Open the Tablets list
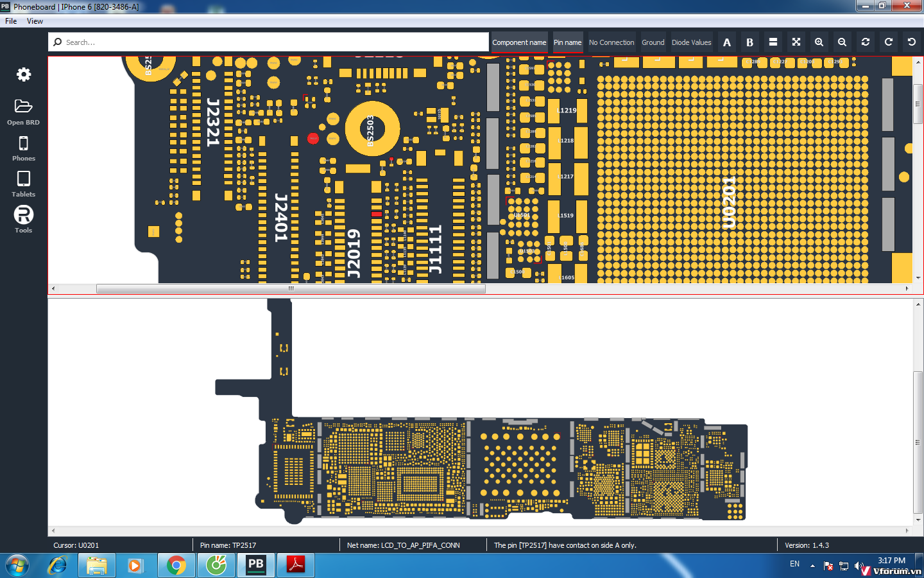Screen dimensions: 924x578 (24, 179)
